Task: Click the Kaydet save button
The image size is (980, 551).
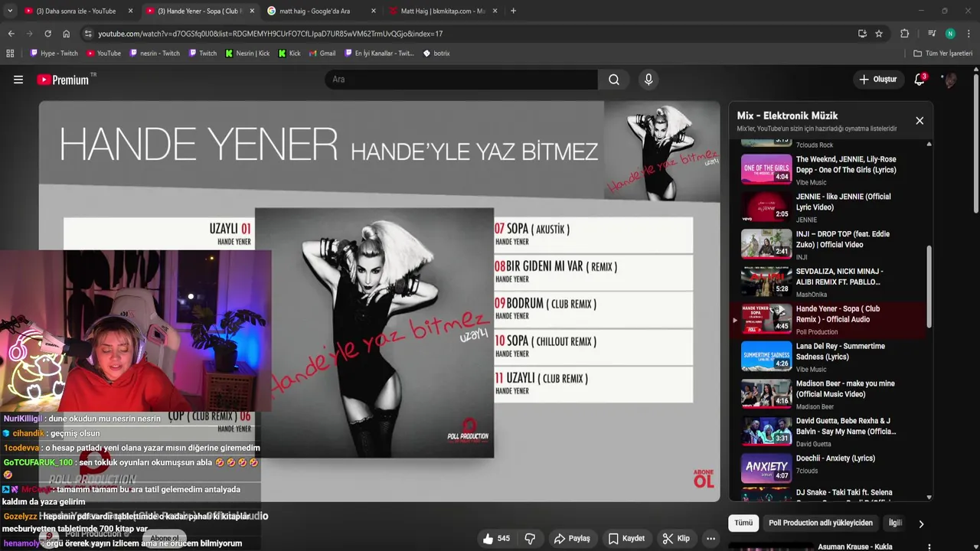Action: point(626,539)
